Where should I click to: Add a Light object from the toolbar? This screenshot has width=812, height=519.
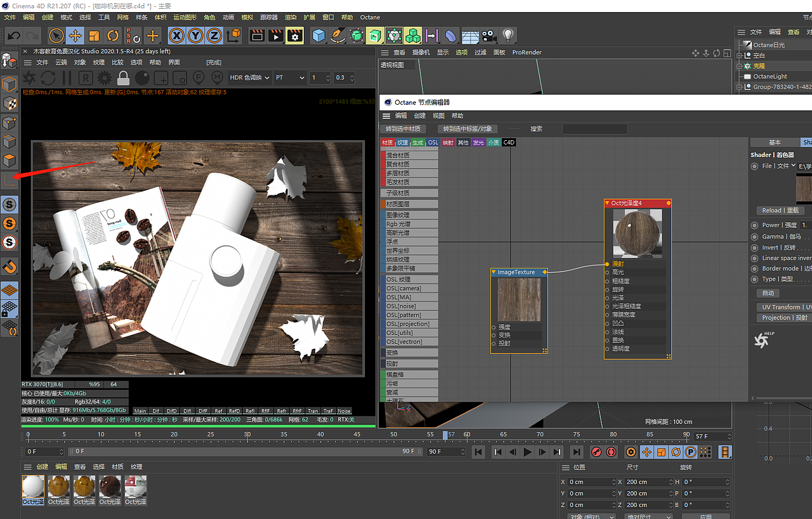507,36
